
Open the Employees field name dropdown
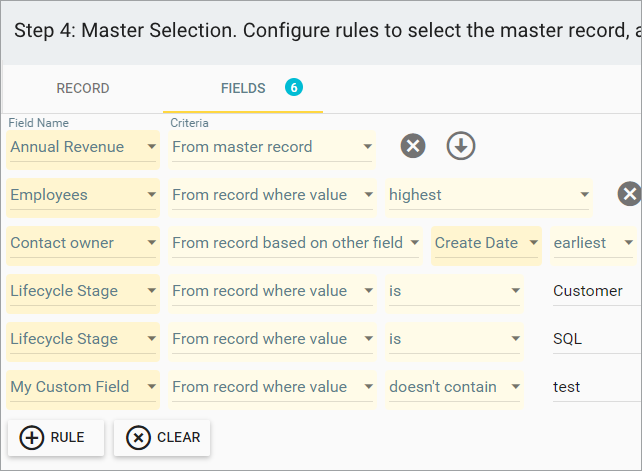pyautogui.click(x=82, y=195)
